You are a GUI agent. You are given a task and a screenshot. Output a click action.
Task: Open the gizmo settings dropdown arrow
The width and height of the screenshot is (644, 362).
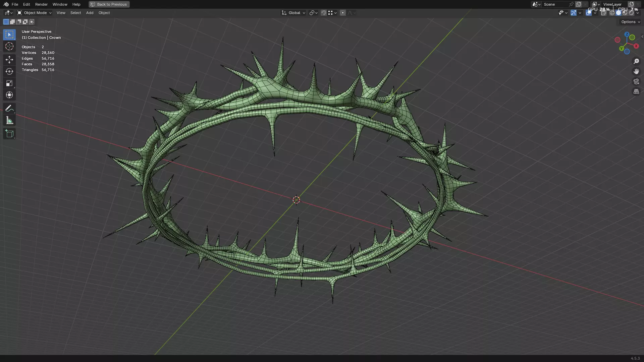(580, 13)
